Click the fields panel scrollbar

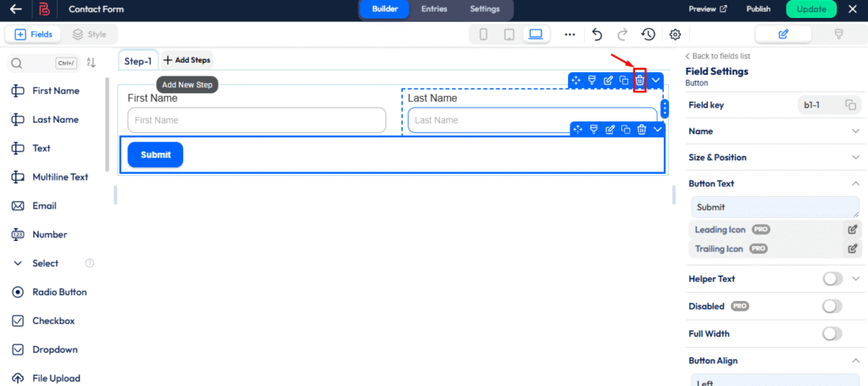point(108,125)
